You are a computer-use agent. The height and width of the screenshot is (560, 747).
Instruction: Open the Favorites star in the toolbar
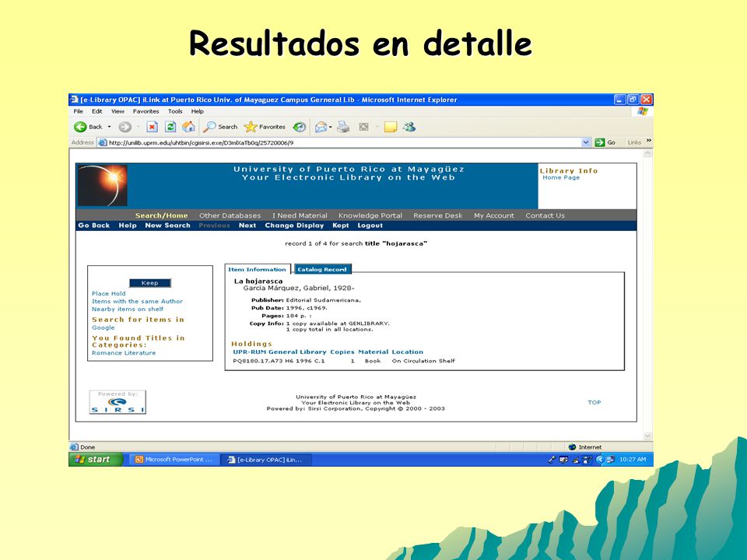tap(265, 127)
